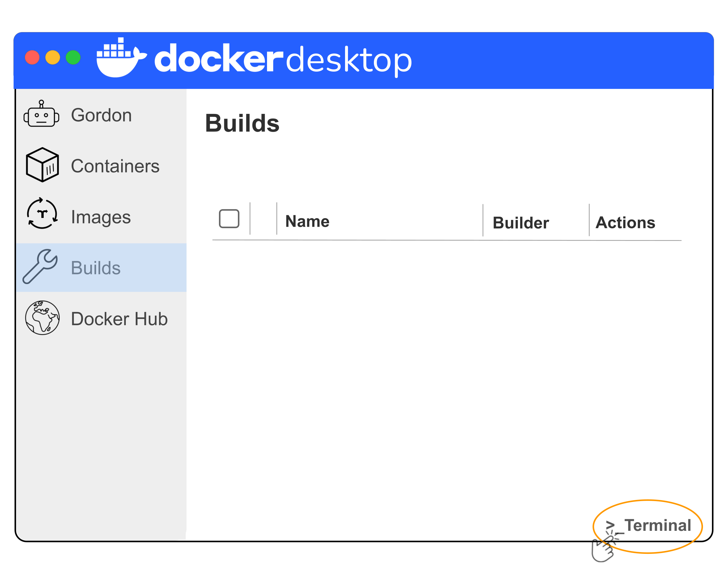Click the Builder column header
Image resolution: width=728 pixels, height=569 pixels.
(521, 223)
